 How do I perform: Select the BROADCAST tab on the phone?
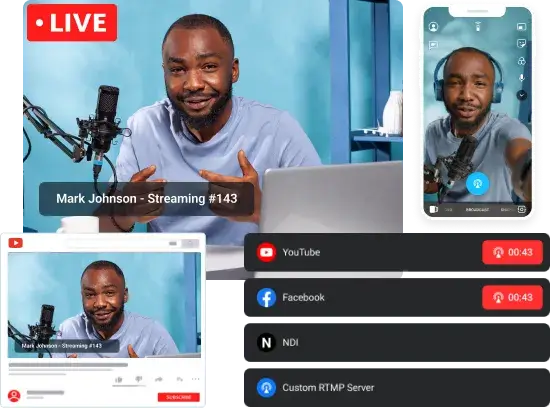tap(477, 210)
